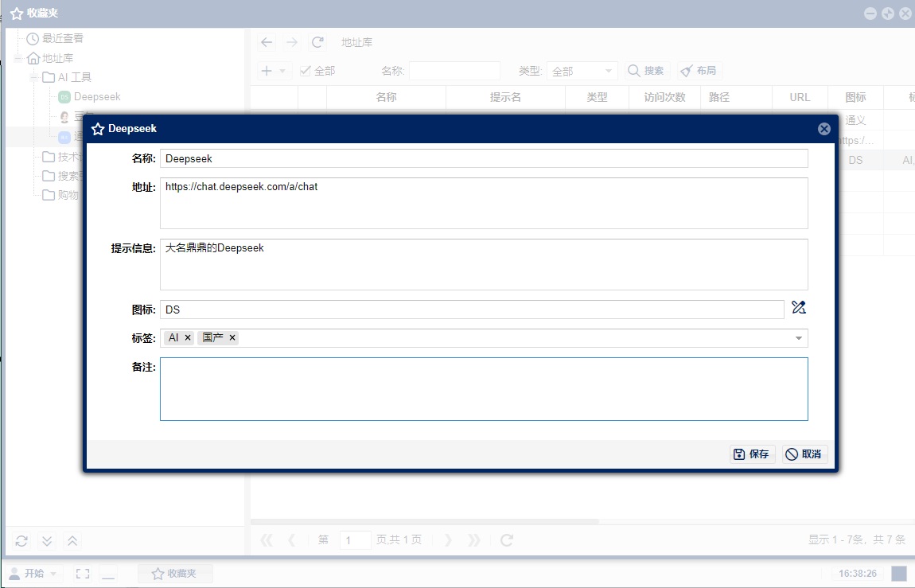Screen dimensions: 915x588
Task: Expand all tree nodes with double-down arrow icon
Action: [x=47, y=541]
